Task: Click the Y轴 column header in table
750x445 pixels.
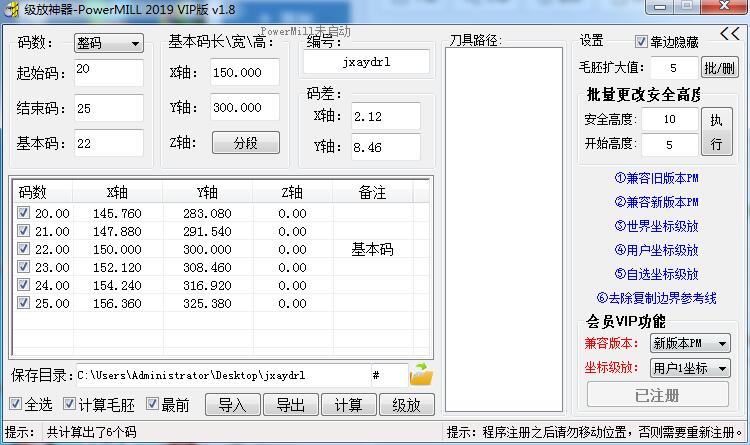Action: click(x=208, y=192)
